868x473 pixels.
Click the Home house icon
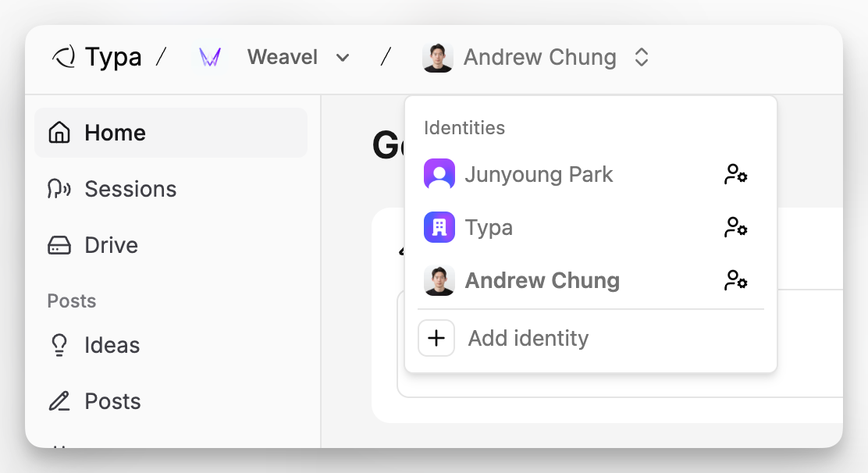pos(59,133)
